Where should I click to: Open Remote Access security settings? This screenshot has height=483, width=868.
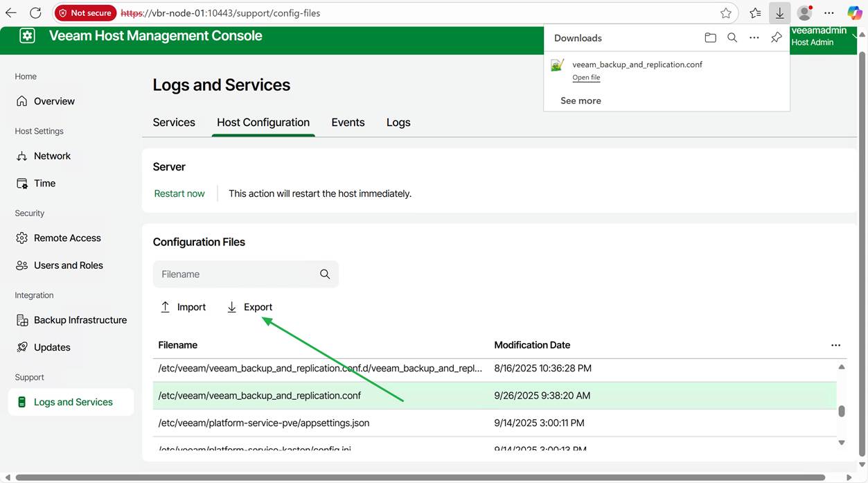tap(67, 238)
